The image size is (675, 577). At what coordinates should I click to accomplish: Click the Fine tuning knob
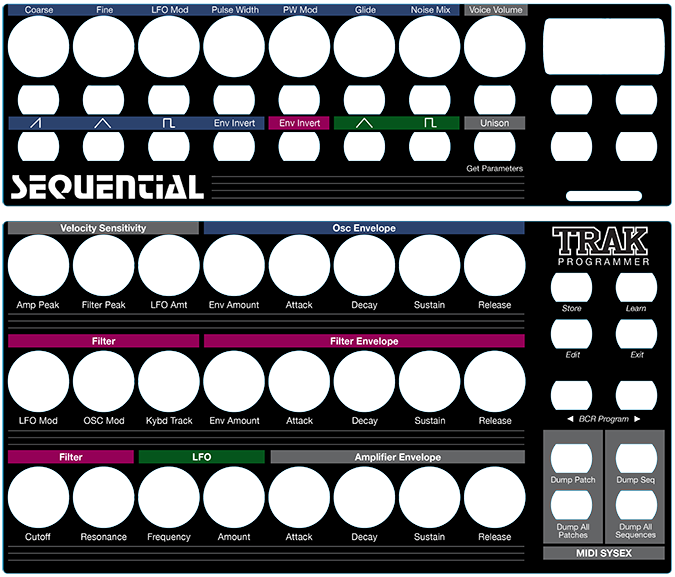click(x=103, y=47)
